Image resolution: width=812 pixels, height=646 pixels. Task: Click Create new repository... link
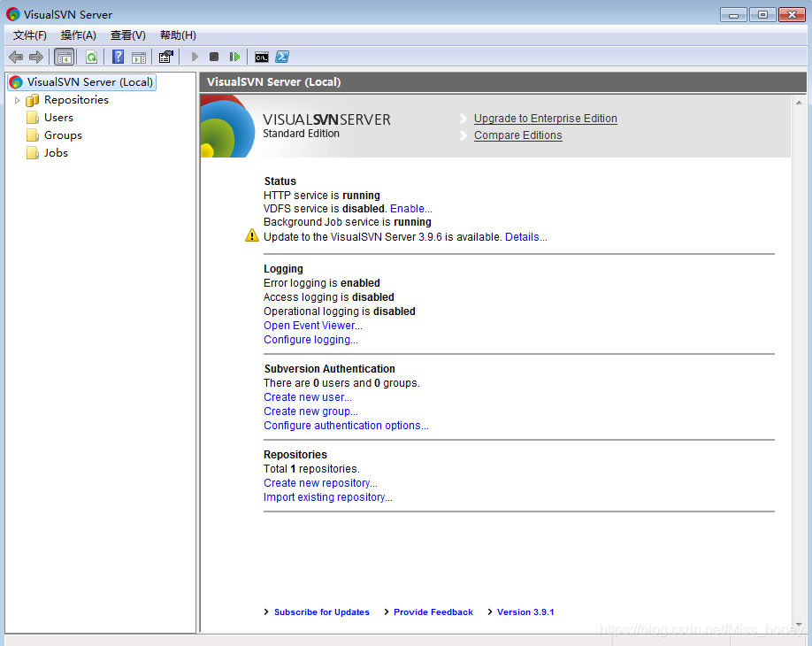320,483
